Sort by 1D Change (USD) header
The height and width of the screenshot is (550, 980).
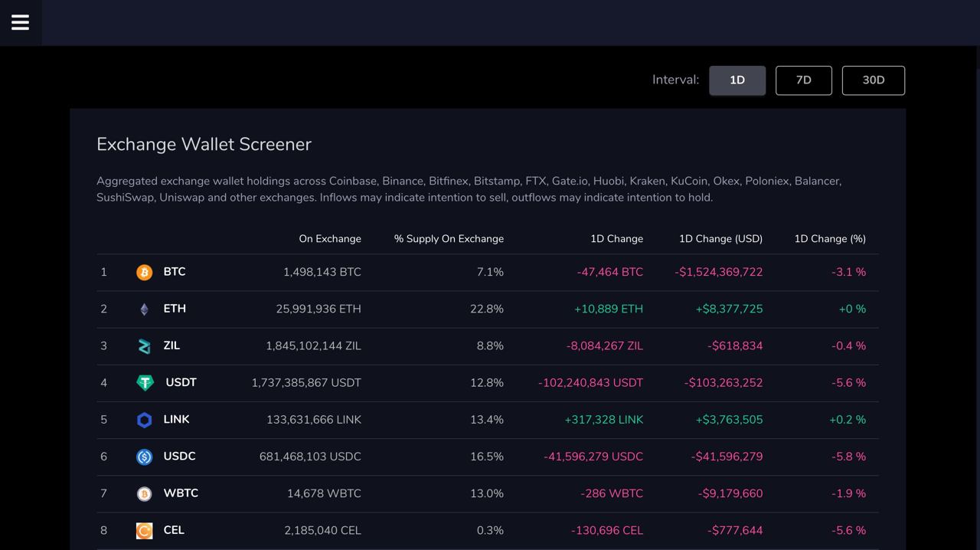[720, 239]
